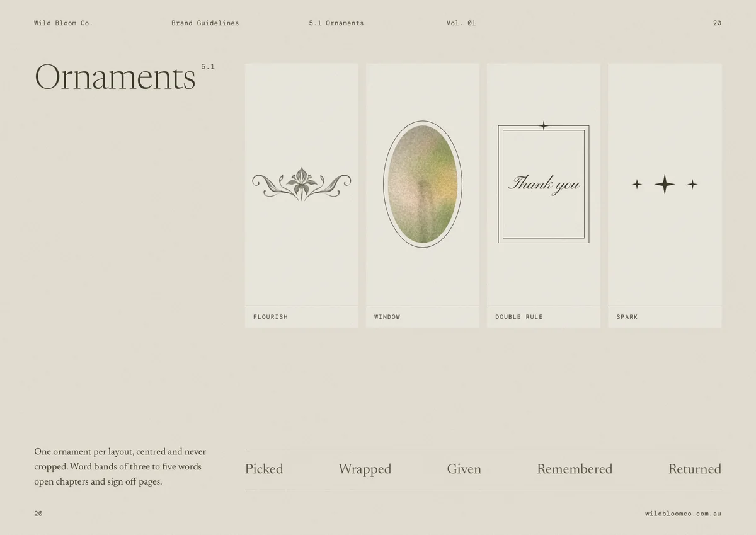Click the 'One ornament per layout' paragraph
756x535 pixels.
[x=120, y=467]
